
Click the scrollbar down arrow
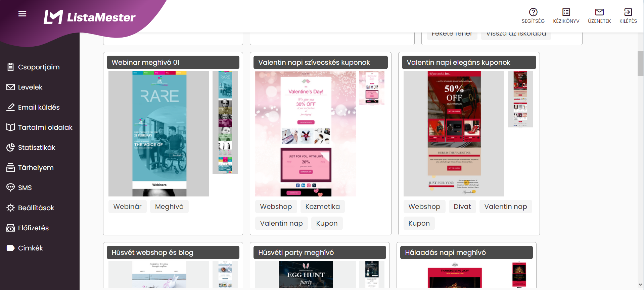tap(641, 284)
